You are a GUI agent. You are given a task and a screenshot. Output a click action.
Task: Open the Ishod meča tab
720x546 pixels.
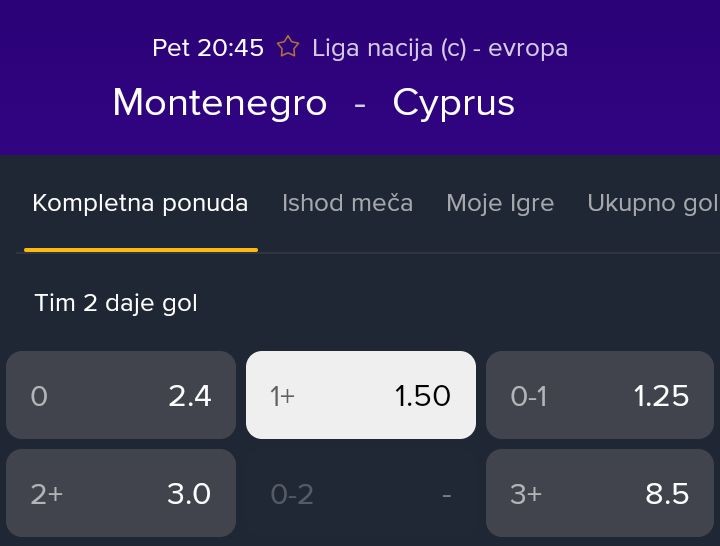click(x=347, y=203)
